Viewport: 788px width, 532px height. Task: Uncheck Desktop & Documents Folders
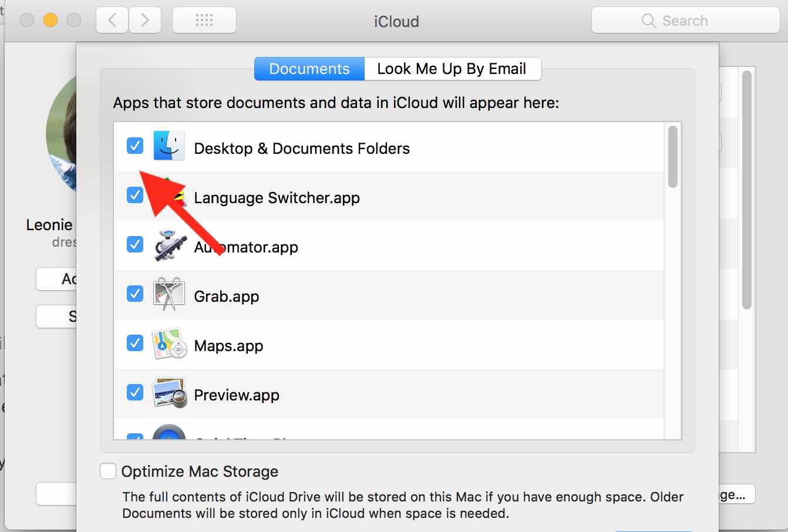tap(135, 145)
